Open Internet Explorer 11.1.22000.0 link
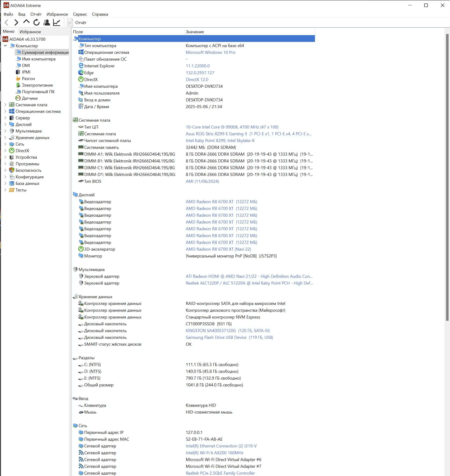The image size is (450, 476). [x=198, y=66]
